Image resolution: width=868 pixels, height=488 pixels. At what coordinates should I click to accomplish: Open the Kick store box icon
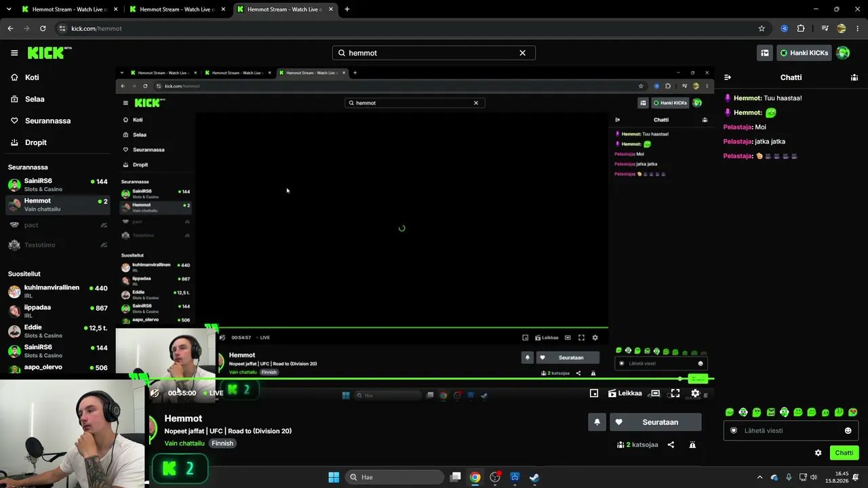(765, 53)
